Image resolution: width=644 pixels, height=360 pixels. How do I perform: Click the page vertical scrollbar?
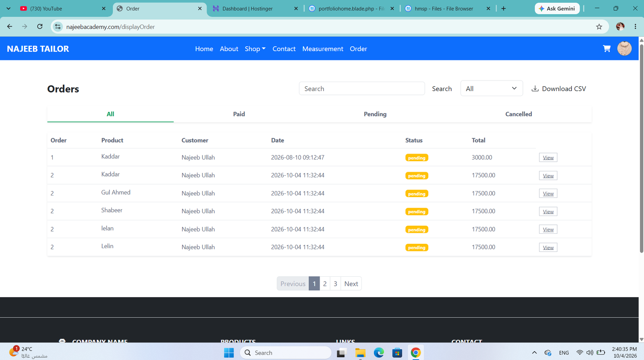641,149
